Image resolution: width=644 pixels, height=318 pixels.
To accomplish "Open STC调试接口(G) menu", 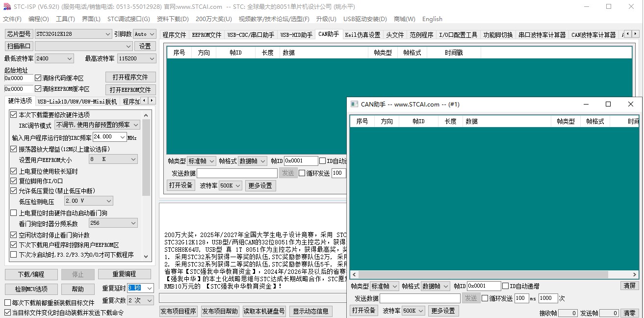I will click(129, 19).
